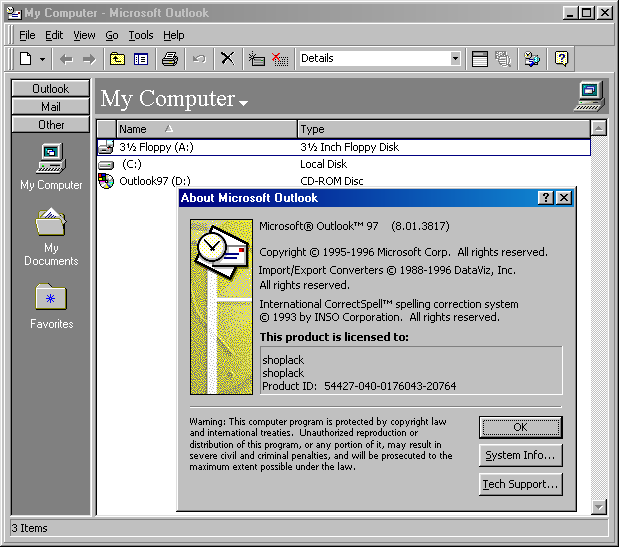619x547 pixels.
Task: Click the 'CD-ROM Disc' type cell
Action: pos(332,181)
